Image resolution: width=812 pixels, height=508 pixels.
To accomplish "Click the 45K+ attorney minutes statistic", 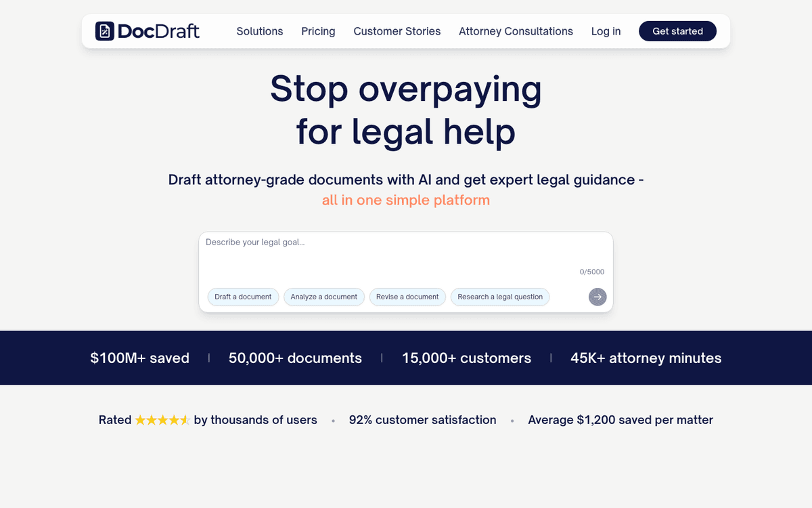I will click(x=646, y=358).
